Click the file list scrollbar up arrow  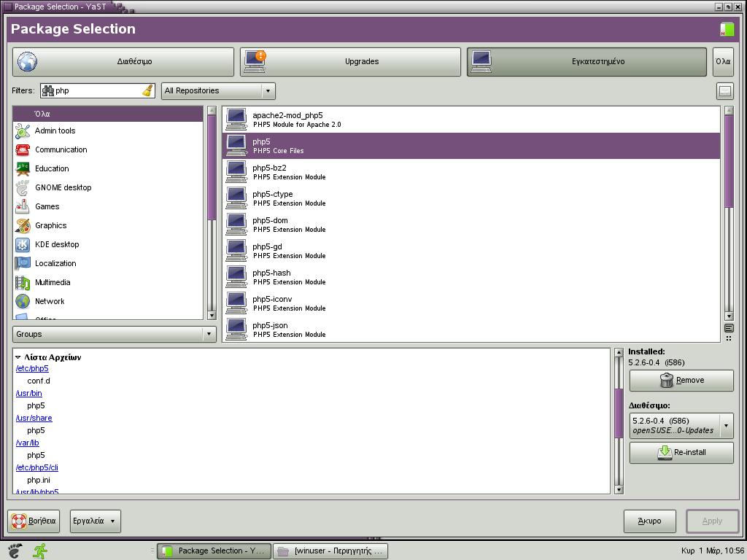[619, 353]
